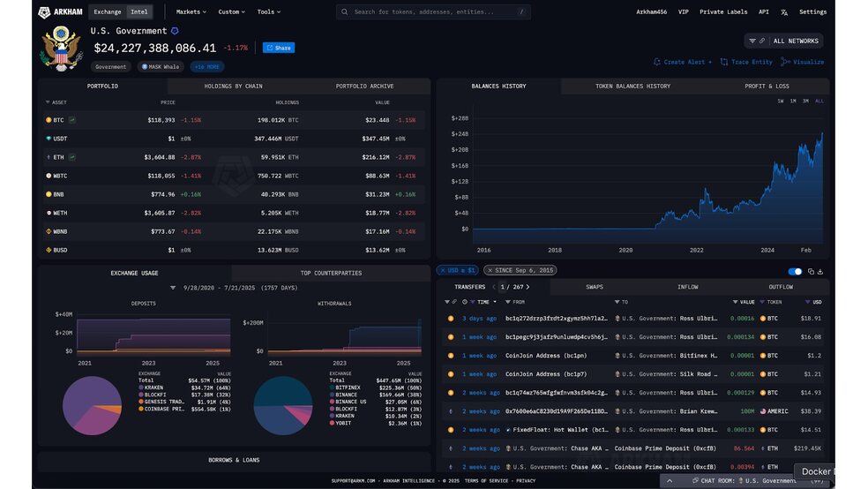This screenshot has height=489, width=868.
Task: Open Settings in top bar
Action: pos(812,11)
